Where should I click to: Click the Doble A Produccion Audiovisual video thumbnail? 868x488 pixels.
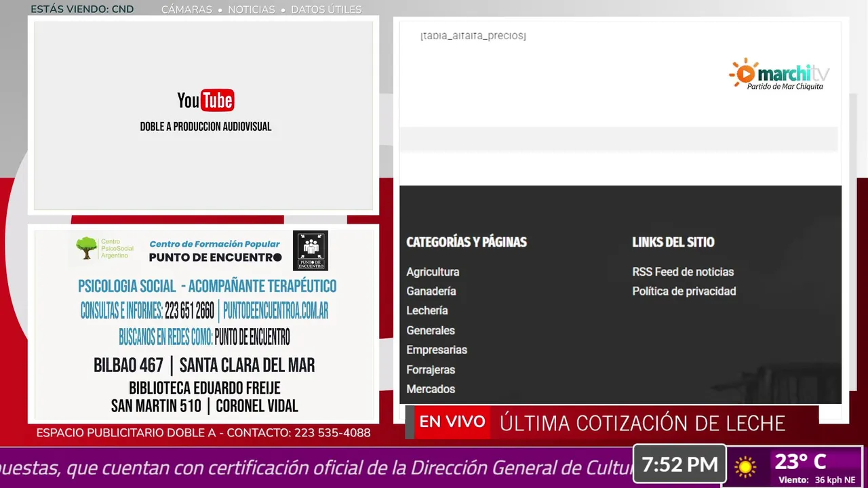coord(203,116)
